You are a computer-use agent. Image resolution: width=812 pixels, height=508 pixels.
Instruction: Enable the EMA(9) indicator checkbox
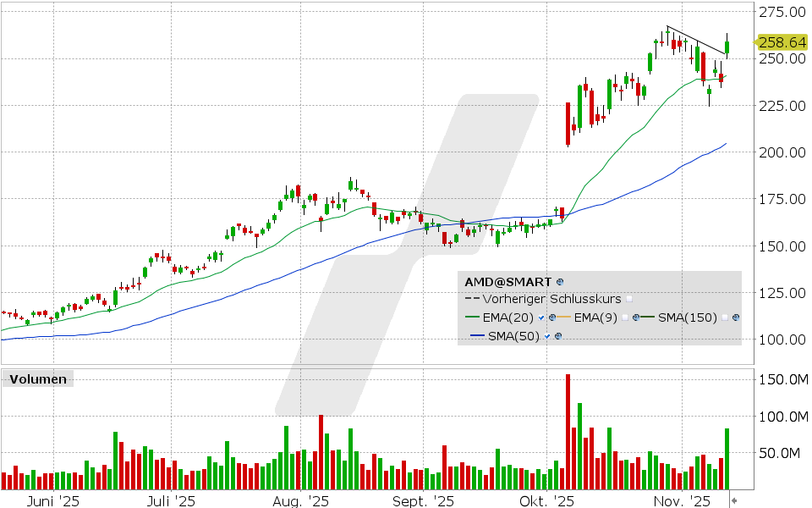[624, 317]
